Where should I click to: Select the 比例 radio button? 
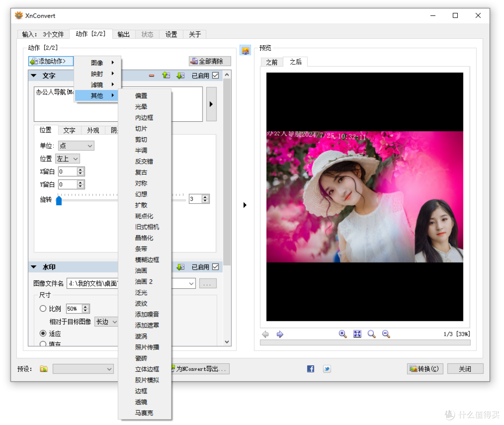pos(43,308)
